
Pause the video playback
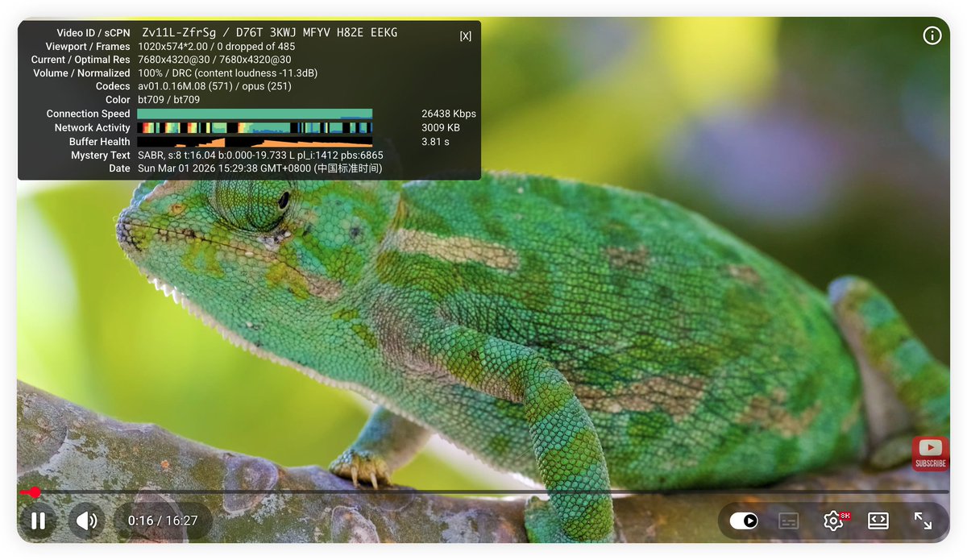tap(38, 521)
